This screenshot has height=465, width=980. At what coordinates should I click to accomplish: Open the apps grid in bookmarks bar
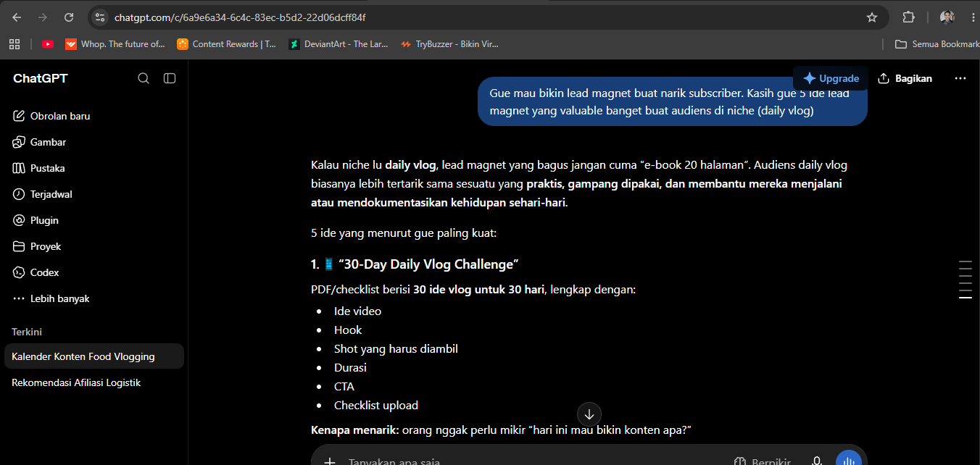pyautogui.click(x=14, y=44)
